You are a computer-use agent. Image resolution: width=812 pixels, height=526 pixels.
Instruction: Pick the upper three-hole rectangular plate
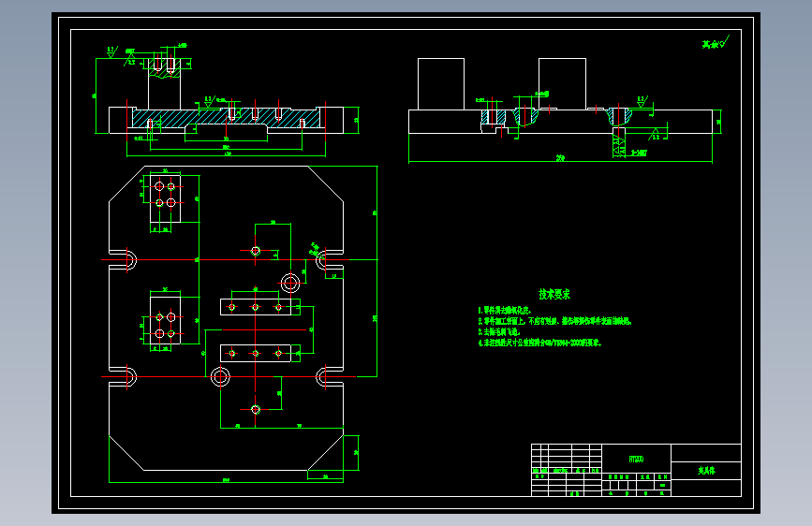[x=256, y=307]
